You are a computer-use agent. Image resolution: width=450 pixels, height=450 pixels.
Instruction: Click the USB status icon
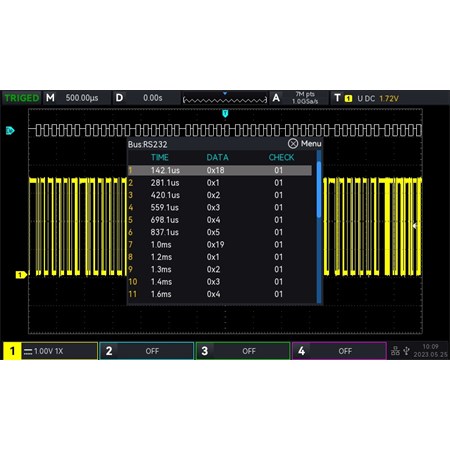tap(406, 351)
